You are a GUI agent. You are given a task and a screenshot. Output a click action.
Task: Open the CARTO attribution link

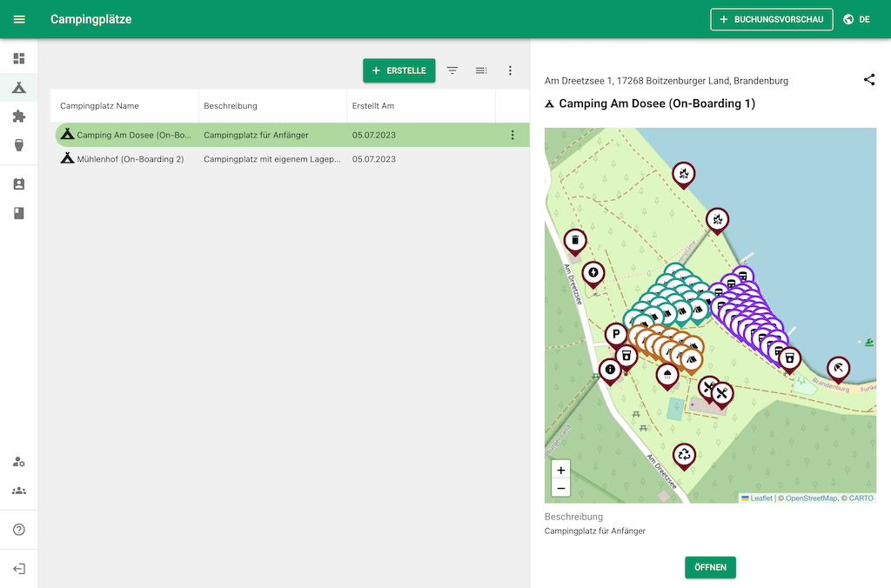861,498
